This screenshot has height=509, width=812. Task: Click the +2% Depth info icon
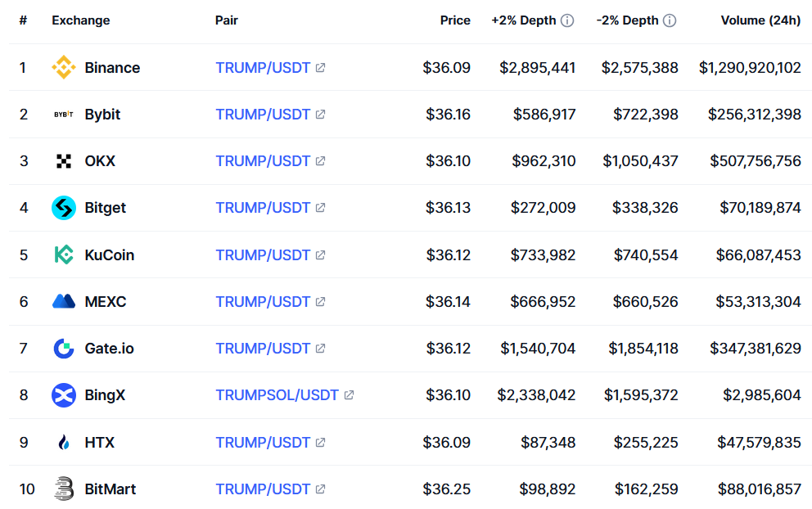(567, 20)
